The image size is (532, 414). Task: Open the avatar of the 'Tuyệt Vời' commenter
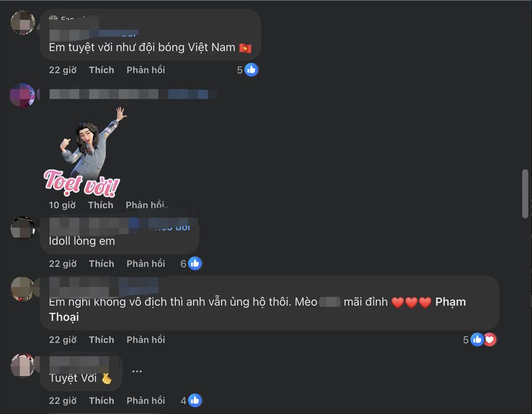22,366
